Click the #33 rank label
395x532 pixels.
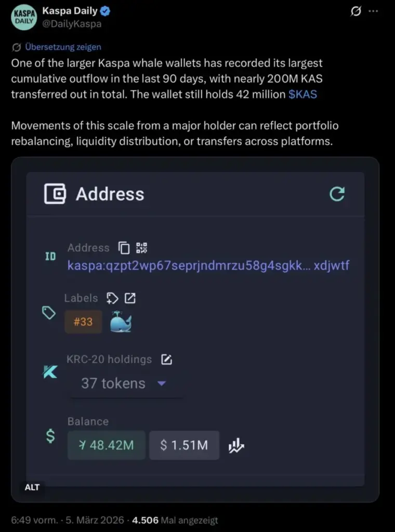pyautogui.click(x=83, y=322)
